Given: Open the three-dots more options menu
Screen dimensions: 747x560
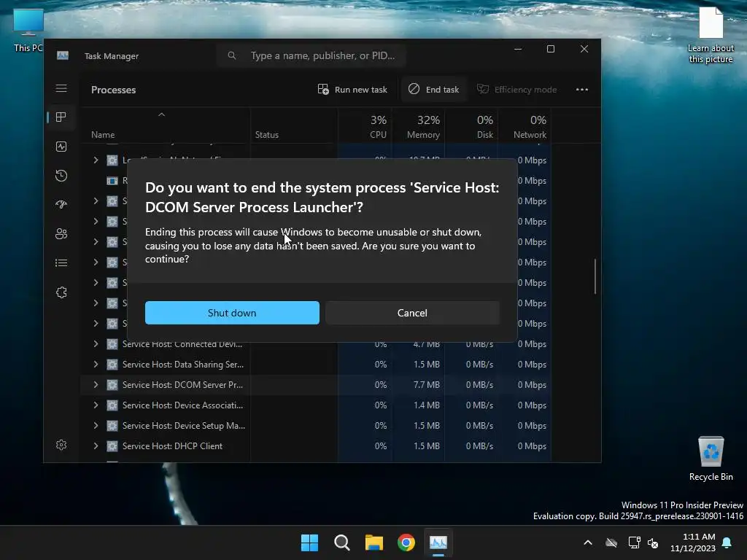Looking at the screenshot, I should pyautogui.click(x=581, y=90).
